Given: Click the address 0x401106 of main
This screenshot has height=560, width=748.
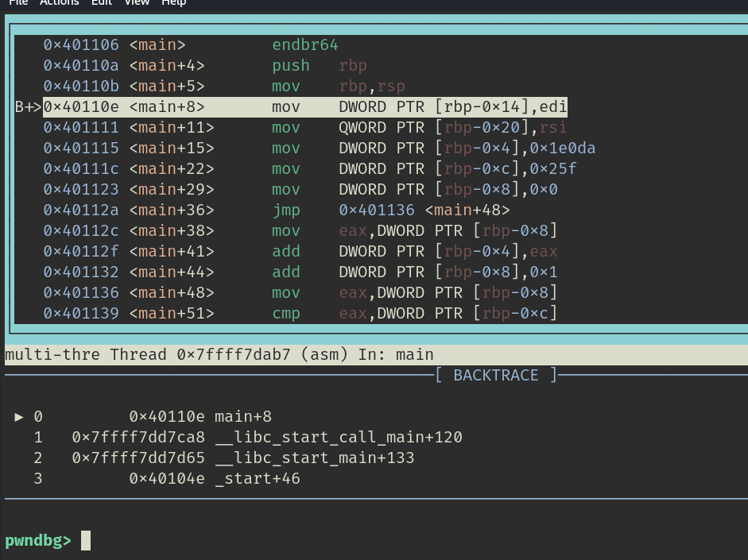Looking at the screenshot, I should point(80,44).
